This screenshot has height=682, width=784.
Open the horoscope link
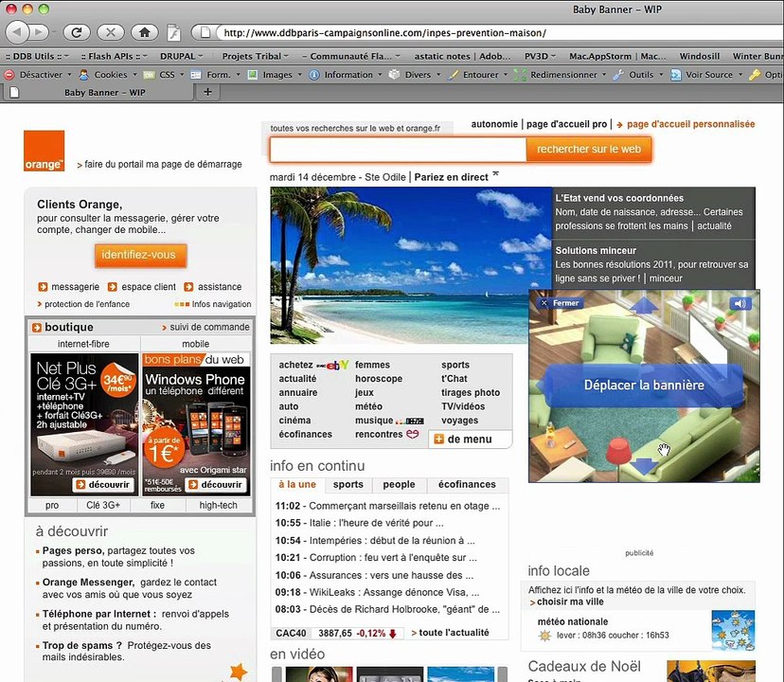tap(379, 379)
